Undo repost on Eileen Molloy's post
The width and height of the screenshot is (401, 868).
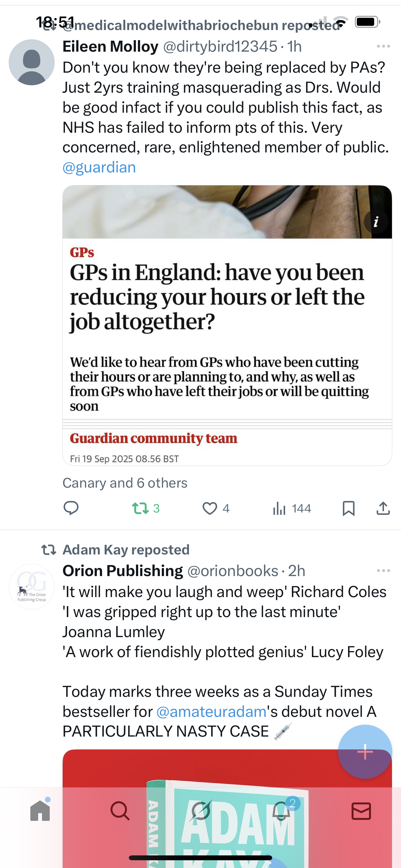pyautogui.click(x=140, y=508)
